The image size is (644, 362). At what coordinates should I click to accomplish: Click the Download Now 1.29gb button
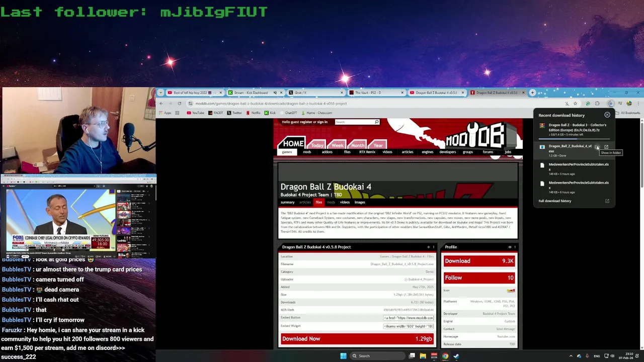tap(357, 339)
